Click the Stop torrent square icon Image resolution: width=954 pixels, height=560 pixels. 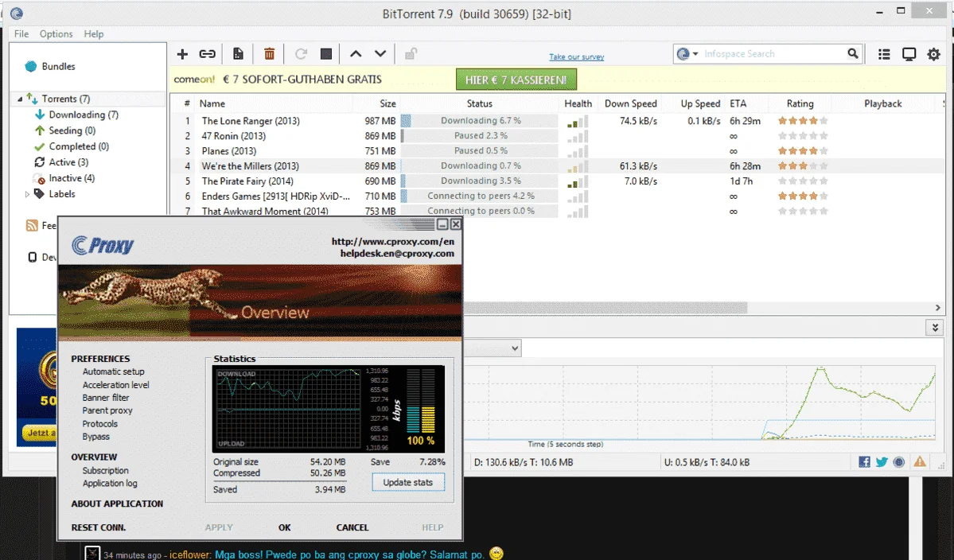326,54
